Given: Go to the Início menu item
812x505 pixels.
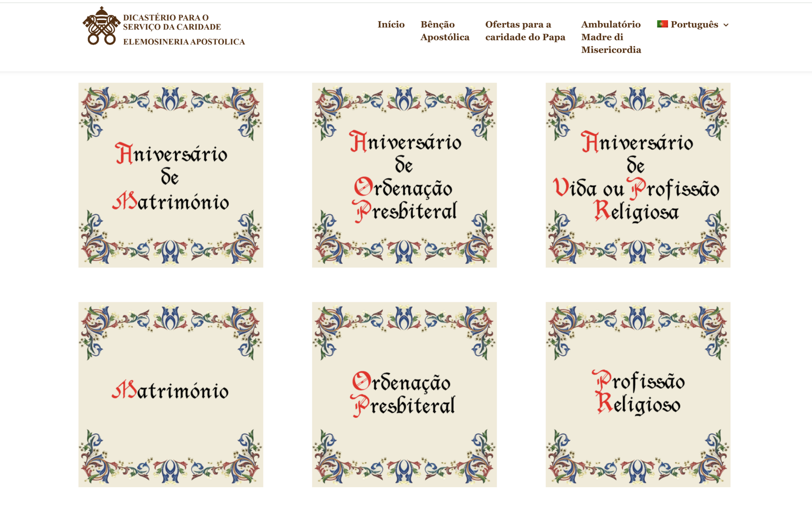Looking at the screenshot, I should 391,25.
